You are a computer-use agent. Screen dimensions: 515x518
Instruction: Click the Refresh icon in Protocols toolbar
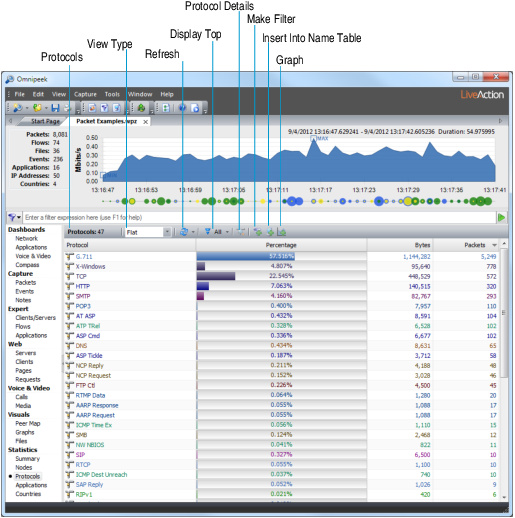pos(184,232)
